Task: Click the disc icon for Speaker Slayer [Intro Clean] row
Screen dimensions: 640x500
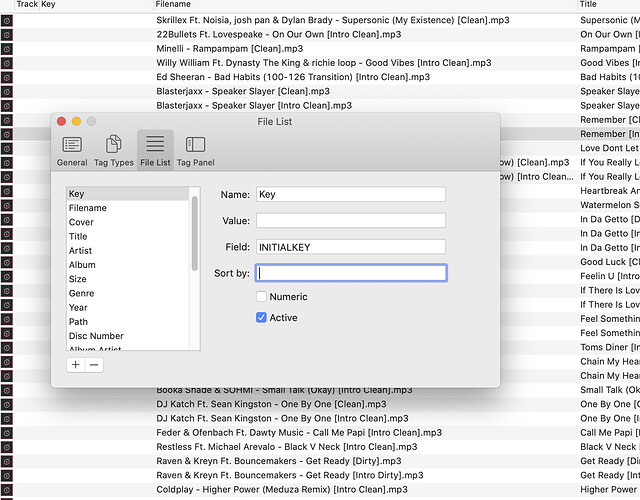Action: 7,106
